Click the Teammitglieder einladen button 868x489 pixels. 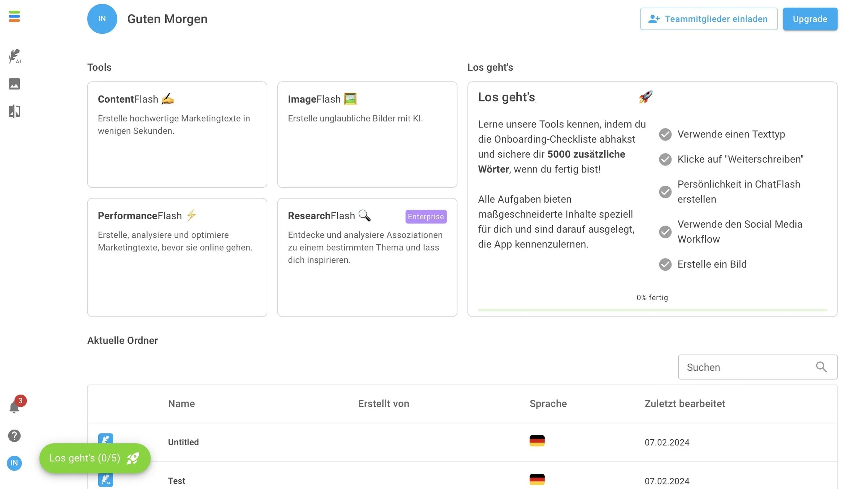point(709,19)
